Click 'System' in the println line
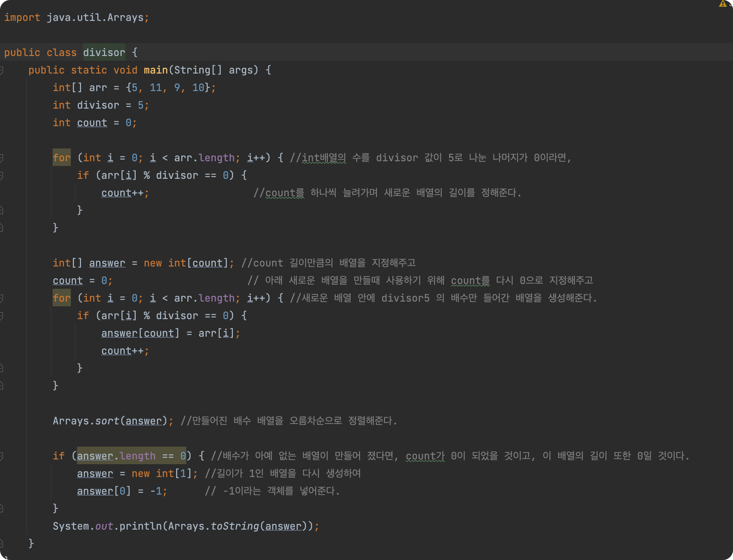The width and height of the screenshot is (733, 560). tap(71, 526)
